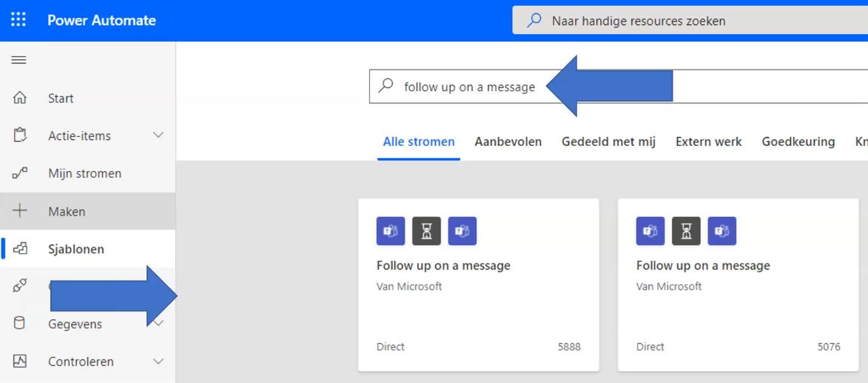The height and width of the screenshot is (383, 868).
Task: Click hourglass icon on the 5888 card
Action: (426, 231)
